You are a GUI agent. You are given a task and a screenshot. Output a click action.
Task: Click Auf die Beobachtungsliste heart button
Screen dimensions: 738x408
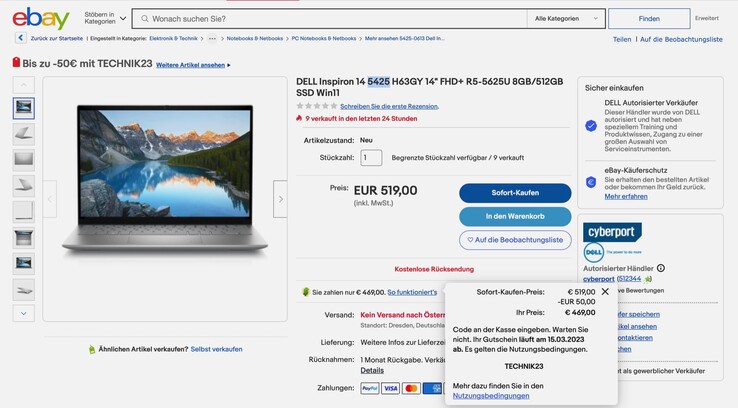click(515, 240)
